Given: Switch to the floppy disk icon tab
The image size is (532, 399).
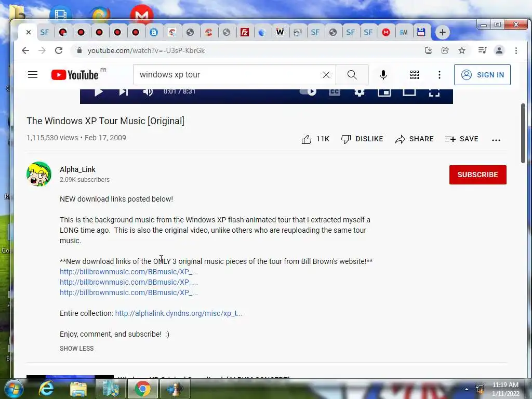Looking at the screenshot, I should (421, 32).
